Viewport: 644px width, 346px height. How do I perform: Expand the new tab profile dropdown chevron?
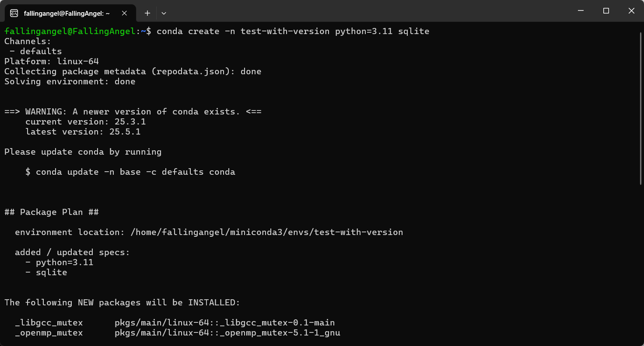tap(164, 13)
